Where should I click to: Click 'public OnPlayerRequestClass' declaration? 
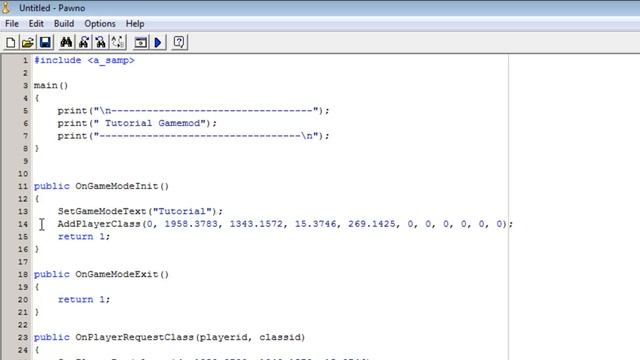click(x=114, y=338)
